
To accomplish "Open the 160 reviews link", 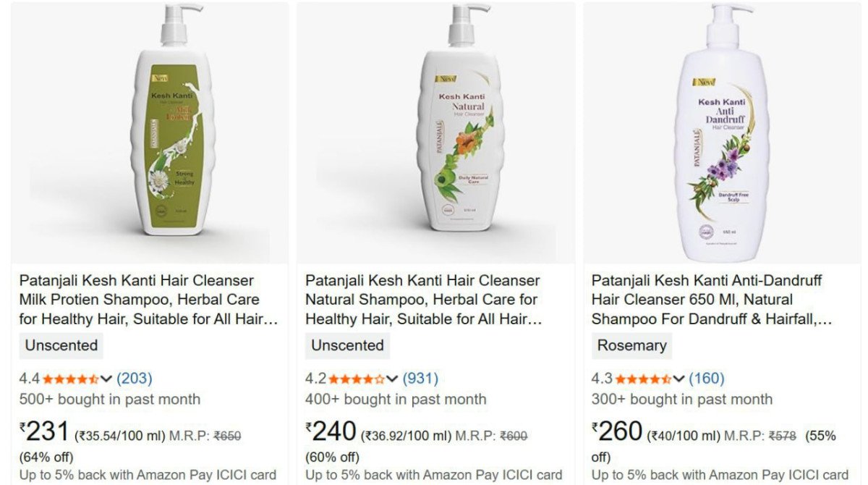I will 706,379.
